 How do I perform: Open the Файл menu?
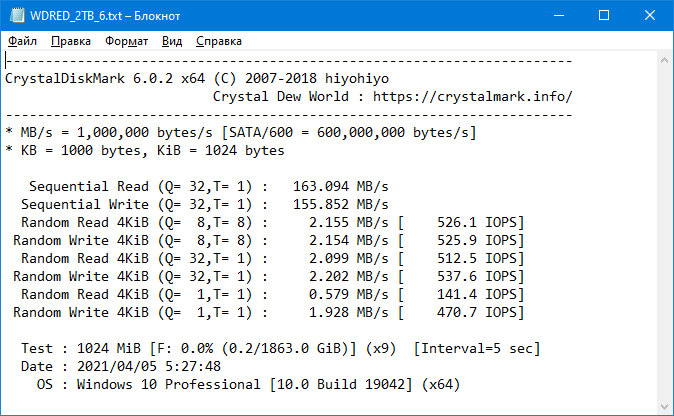[22, 41]
